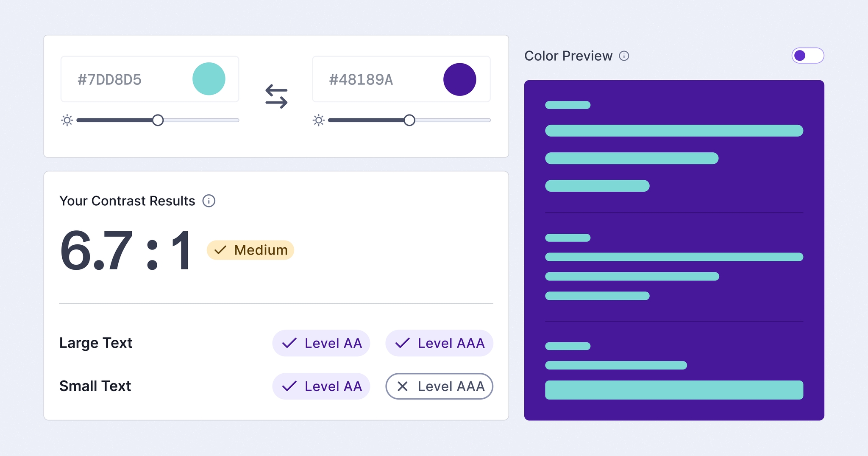
Task: Click the checkmark inside the Medium badge
Action: click(220, 250)
